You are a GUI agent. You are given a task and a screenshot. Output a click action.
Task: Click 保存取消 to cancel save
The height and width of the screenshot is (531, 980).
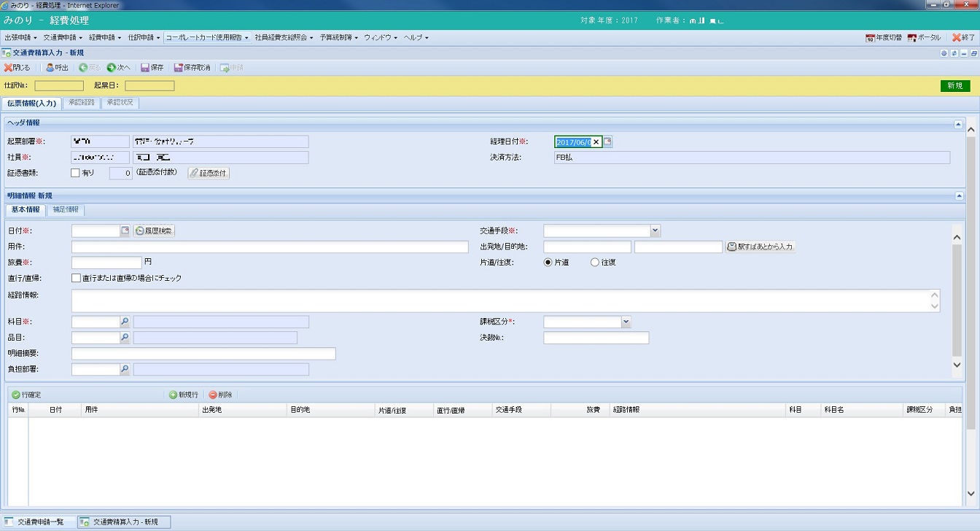click(192, 68)
